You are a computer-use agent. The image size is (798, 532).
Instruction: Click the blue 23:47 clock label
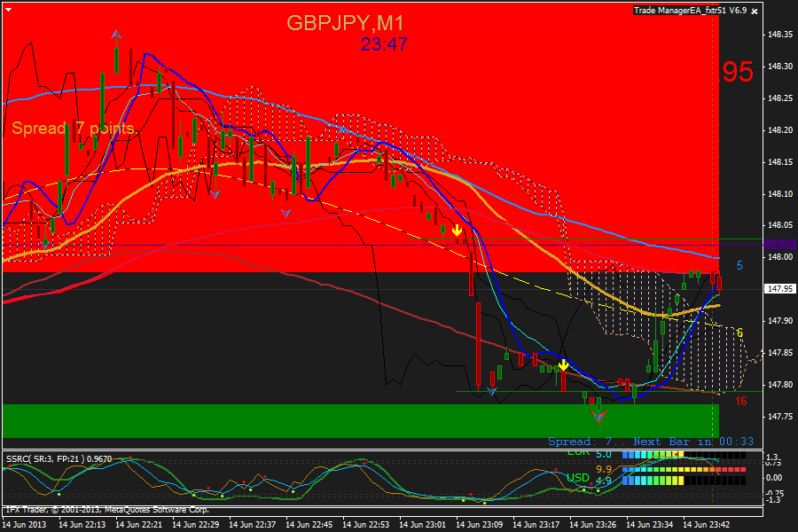click(384, 44)
